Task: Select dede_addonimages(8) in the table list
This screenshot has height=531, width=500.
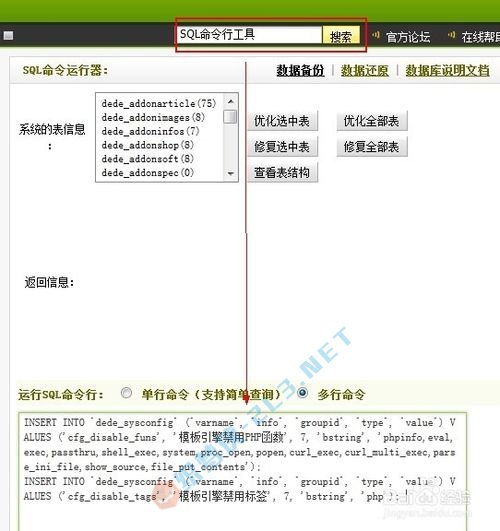Action: 153,117
